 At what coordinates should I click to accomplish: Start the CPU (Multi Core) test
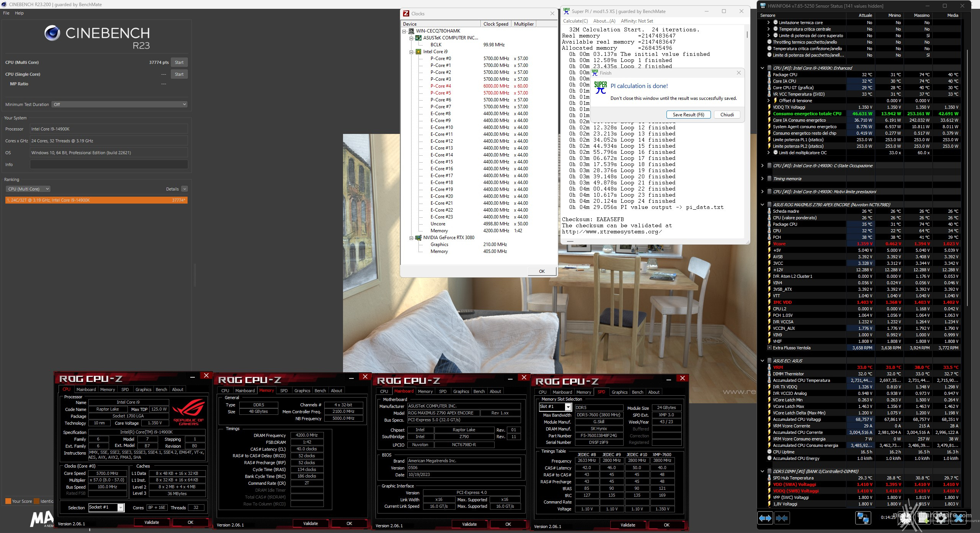(179, 62)
